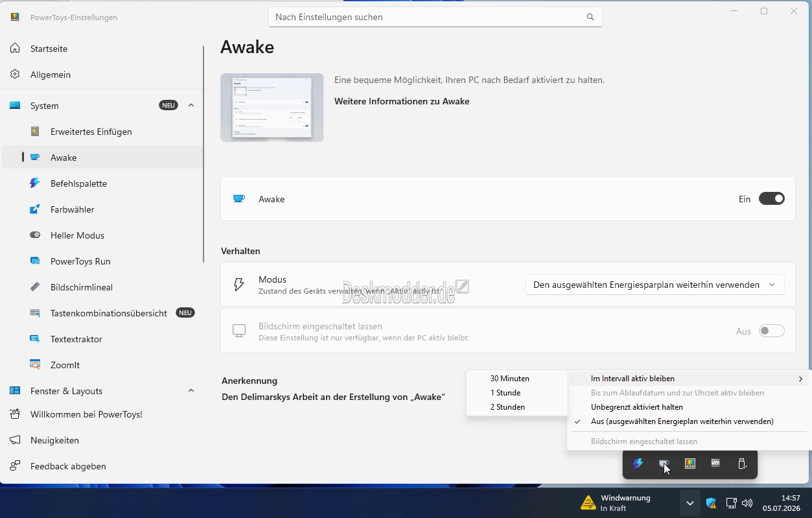
Task: Click the Command Palette tray icon
Action: coord(638,464)
